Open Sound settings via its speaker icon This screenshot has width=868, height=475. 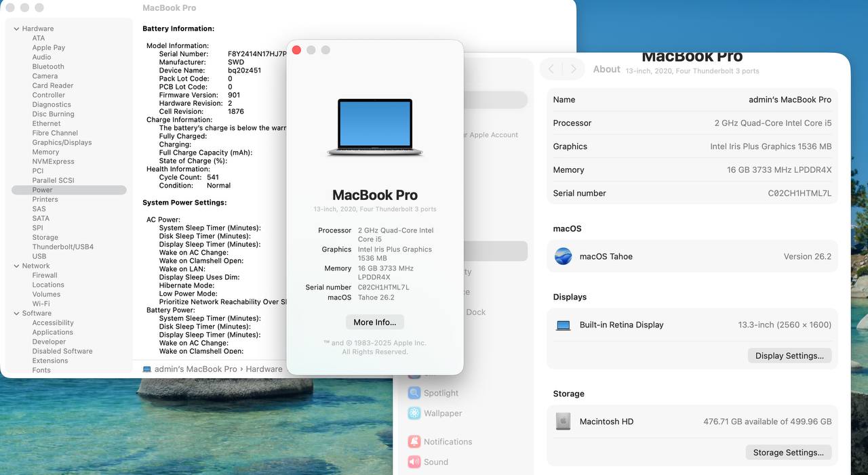(414, 462)
